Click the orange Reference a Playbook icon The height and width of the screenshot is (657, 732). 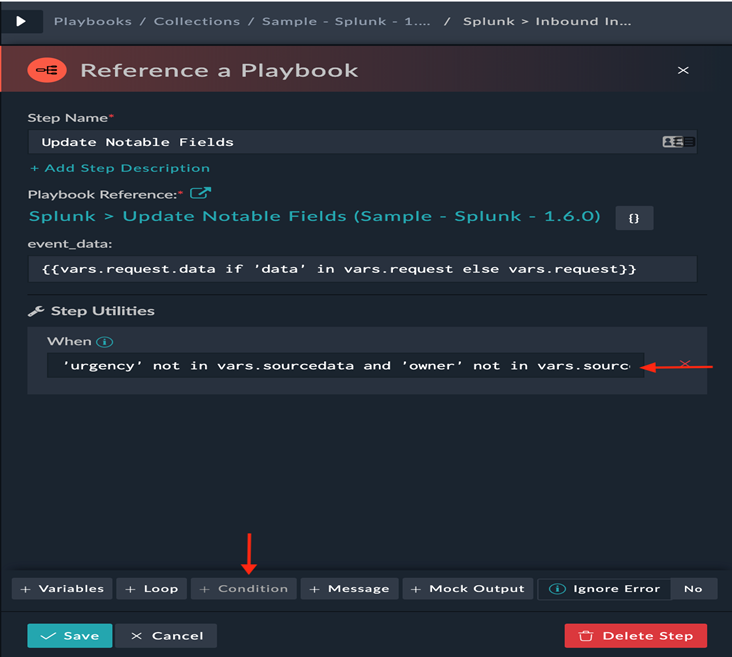(x=47, y=71)
